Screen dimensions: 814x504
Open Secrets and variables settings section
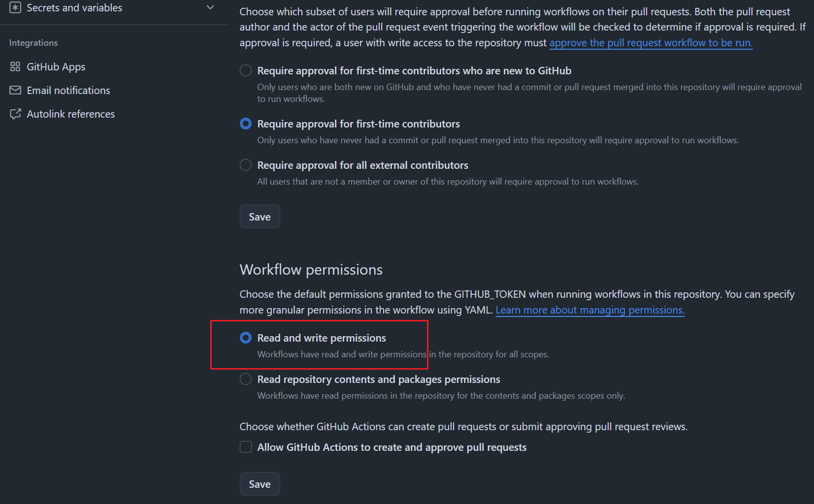[x=74, y=8]
